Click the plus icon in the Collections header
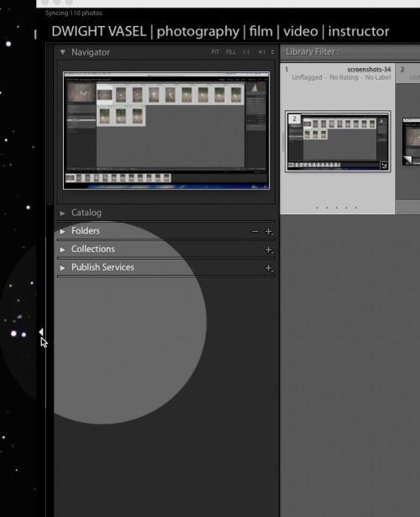This screenshot has height=517, width=420. pos(269,250)
